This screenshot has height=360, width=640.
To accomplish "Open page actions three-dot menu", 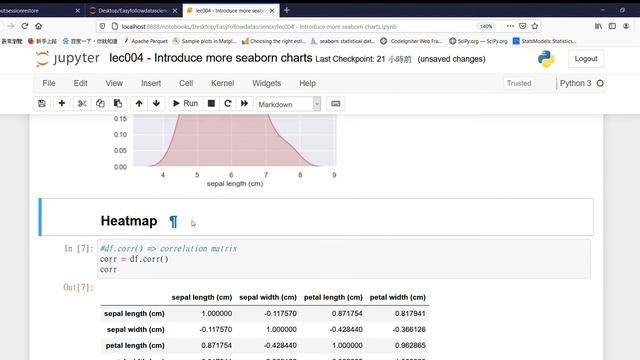I will click(x=510, y=26).
